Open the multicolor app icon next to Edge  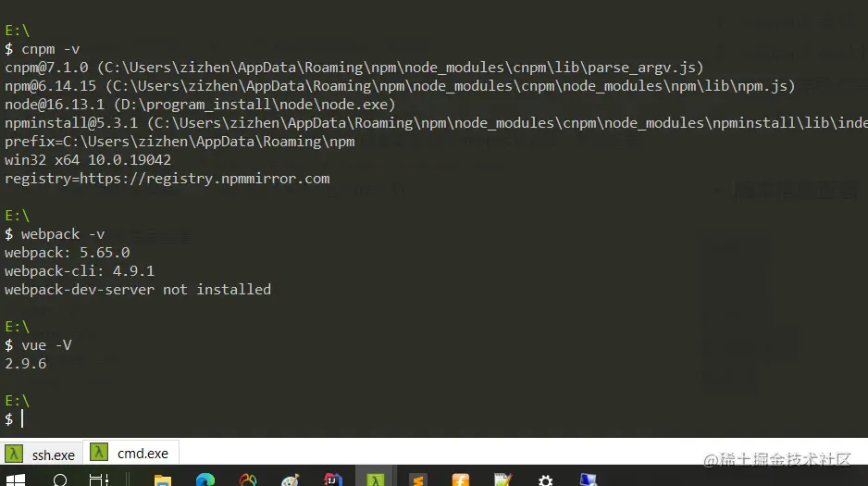(x=247, y=480)
